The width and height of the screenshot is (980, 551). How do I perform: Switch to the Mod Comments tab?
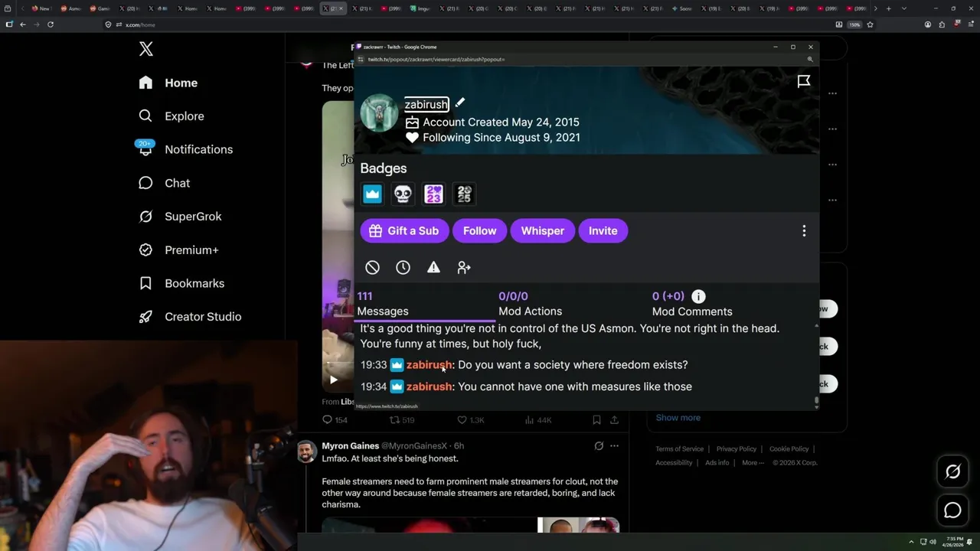691,304
